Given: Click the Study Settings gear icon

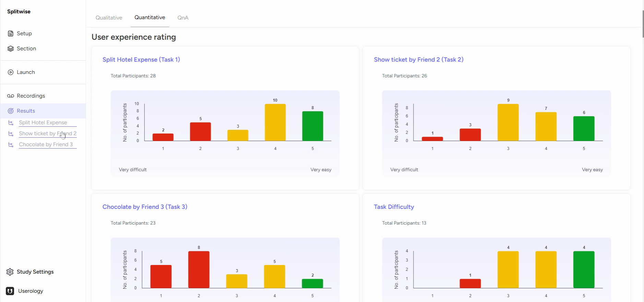Looking at the screenshot, I should 10,272.
